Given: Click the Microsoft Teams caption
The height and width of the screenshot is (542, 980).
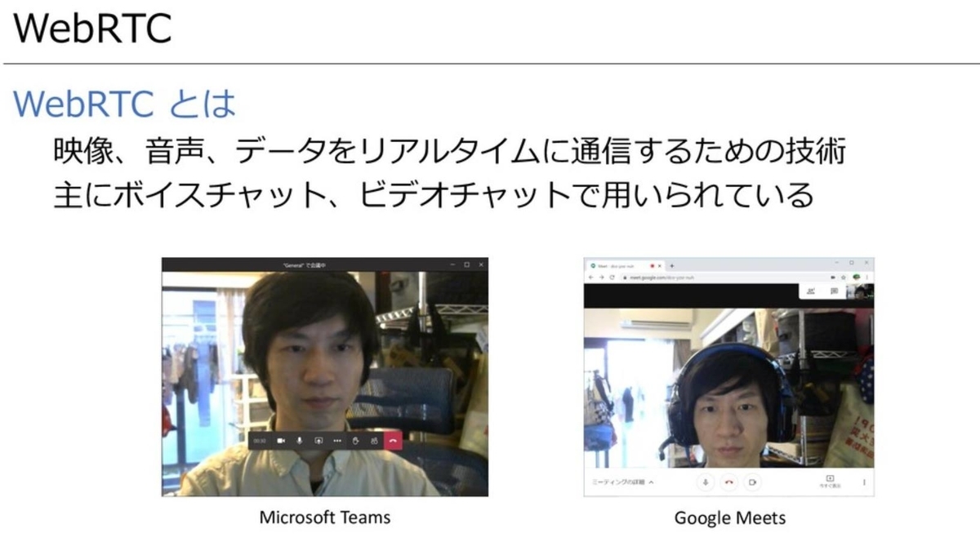Looking at the screenshot, I should tap(325, 517).
